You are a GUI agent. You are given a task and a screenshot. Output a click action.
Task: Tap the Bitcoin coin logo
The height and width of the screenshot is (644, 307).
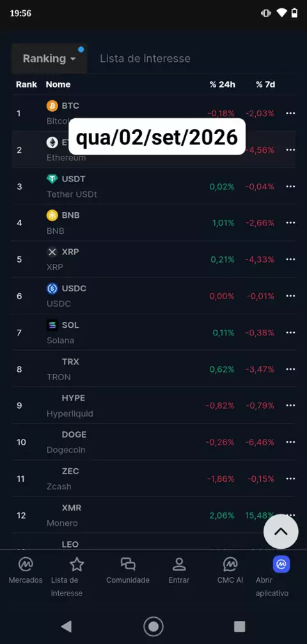[52, 106]
